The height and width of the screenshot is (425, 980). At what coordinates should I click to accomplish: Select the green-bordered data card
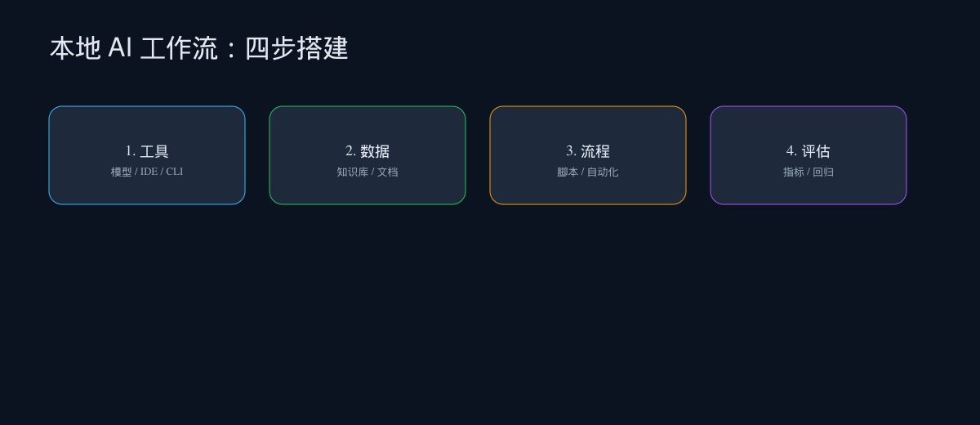point(367,123)
